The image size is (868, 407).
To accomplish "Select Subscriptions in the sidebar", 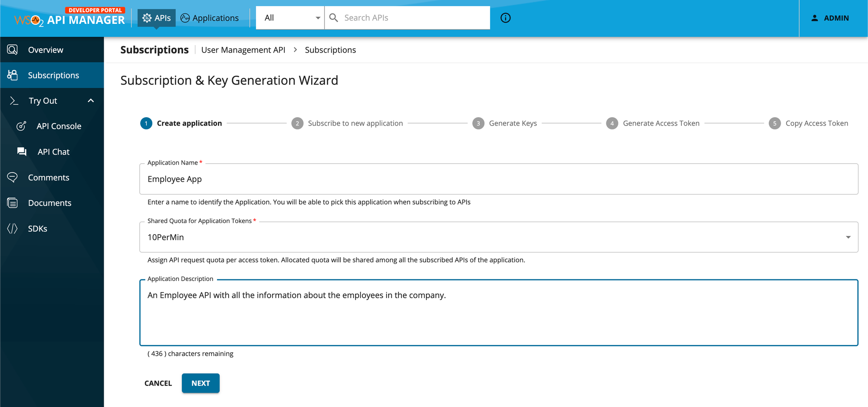I will [52, 75].
